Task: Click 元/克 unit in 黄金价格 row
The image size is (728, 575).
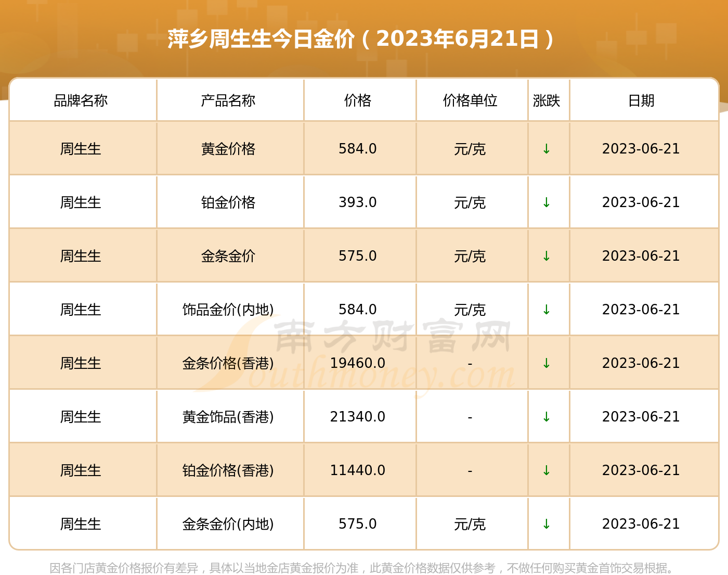Action: pos(470,149)
